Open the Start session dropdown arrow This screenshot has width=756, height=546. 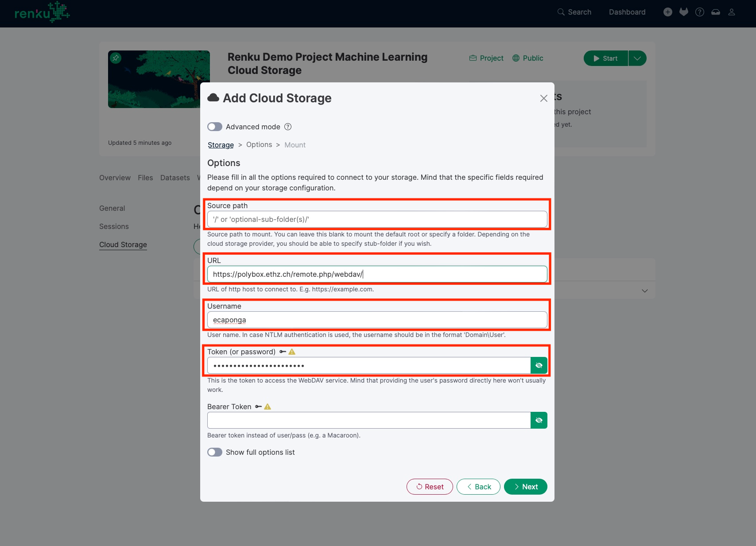tap(637, 58)
